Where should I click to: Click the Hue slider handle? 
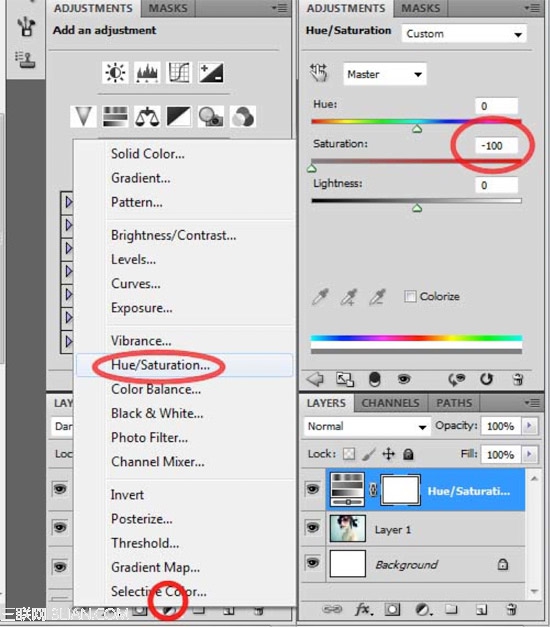(417, 129)
